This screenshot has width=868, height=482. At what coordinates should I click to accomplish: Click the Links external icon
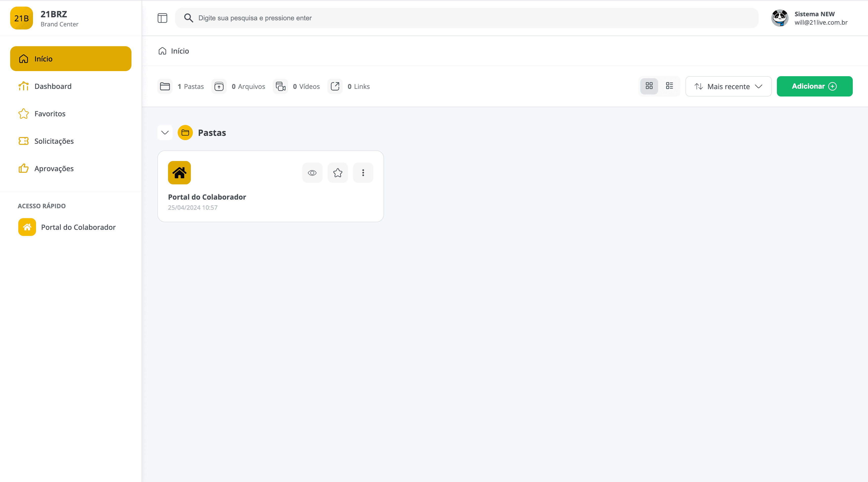click(x=335, y=86)
